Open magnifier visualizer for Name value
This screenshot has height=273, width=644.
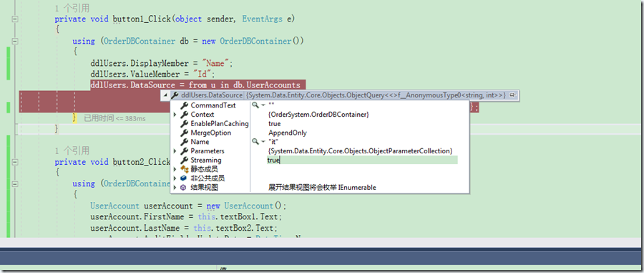click(x=255, y=141)
